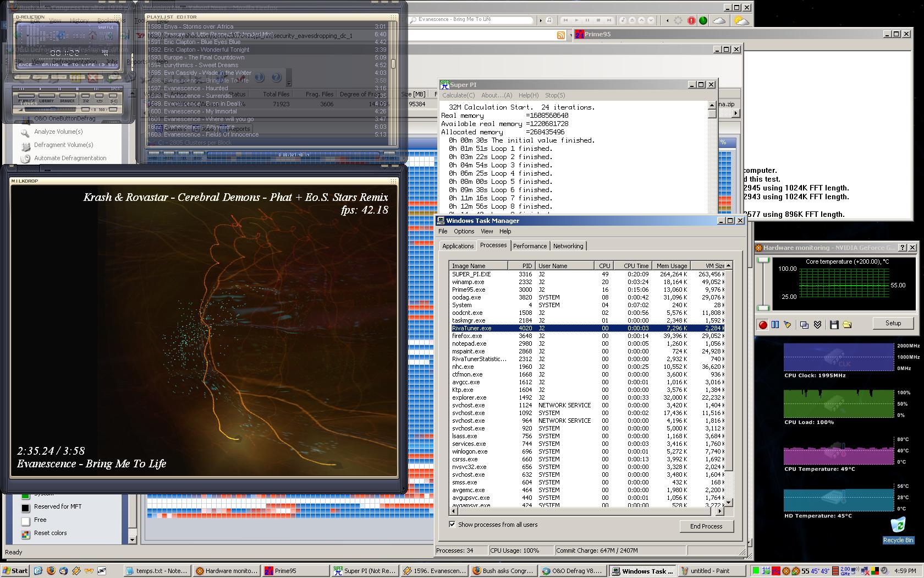The width and height of the screenshot is (924, 578).
Task: Save the hardware monitoring log (floppy icon)
Action: click(834, 325)
